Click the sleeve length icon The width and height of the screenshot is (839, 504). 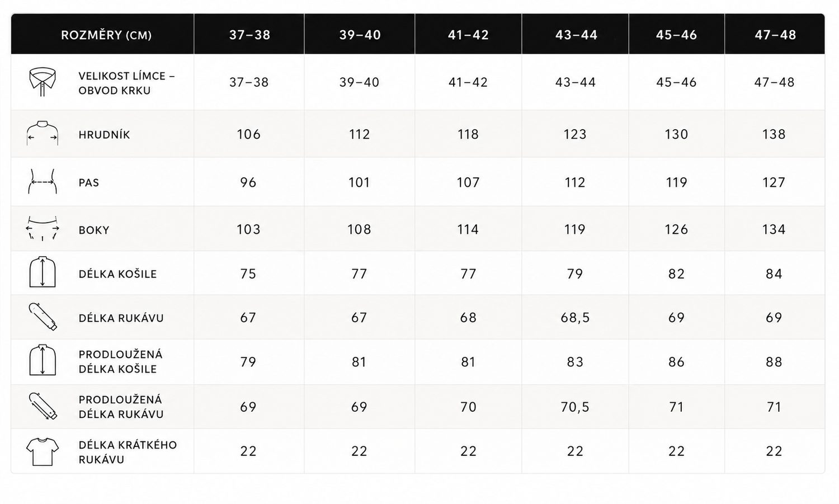pyautogui.click(x=43, y=317)
